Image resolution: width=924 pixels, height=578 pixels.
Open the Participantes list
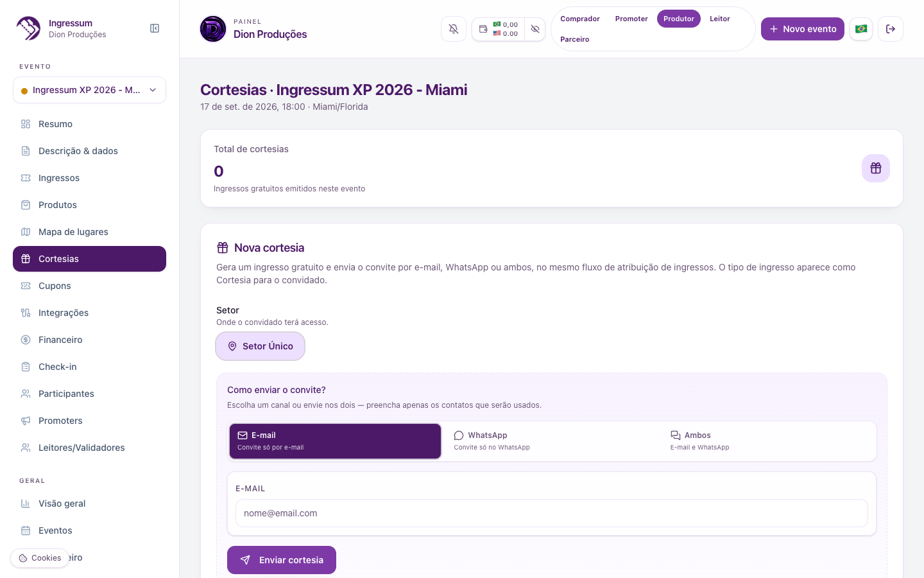[89, 394]
